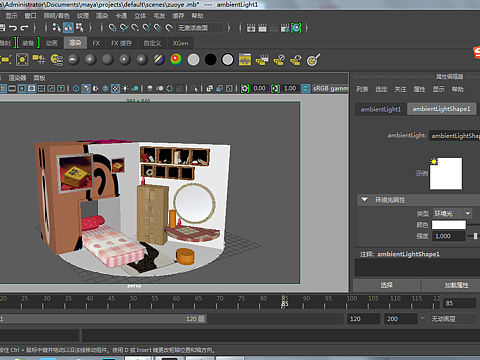480x360 pixels.
Task: Click the ambientLight name field
Action: [454, 135]
